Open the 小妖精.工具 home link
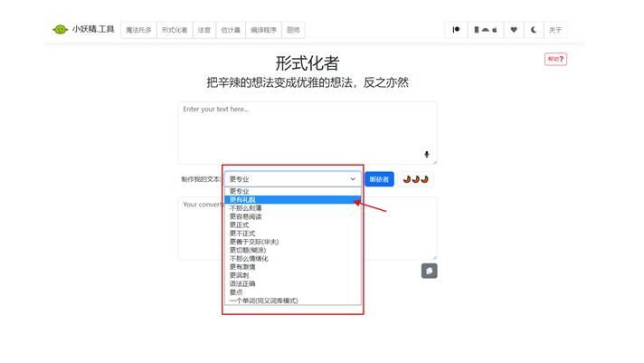The image size is (644, 363). tap(93, 29)
